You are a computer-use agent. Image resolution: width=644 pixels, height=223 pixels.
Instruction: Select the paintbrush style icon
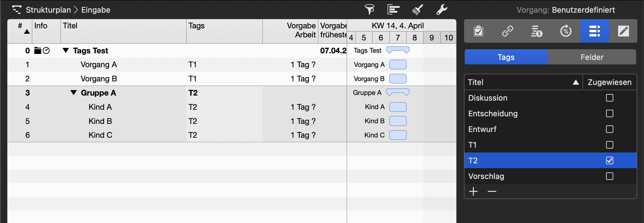coord(417,10)
